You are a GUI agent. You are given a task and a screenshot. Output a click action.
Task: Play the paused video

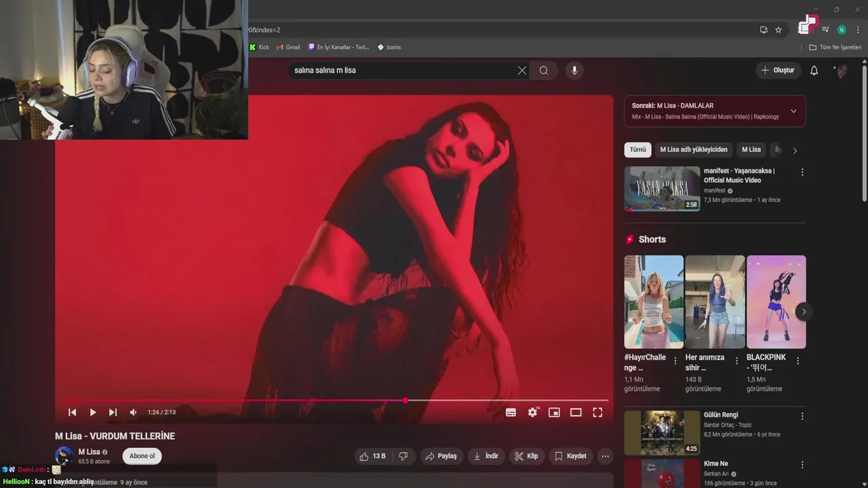point(93,412)
